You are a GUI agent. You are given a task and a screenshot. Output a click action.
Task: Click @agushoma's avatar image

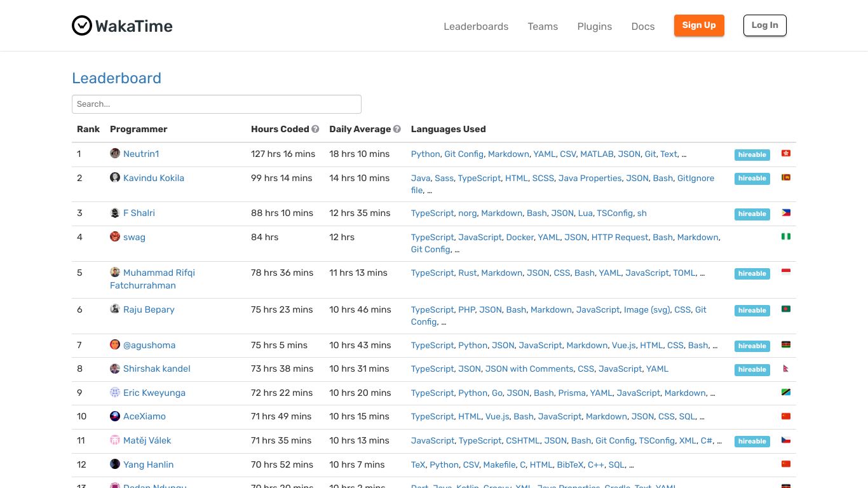(115, 344)
